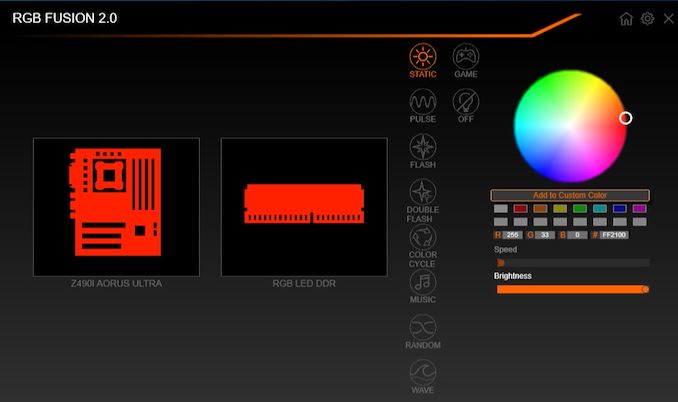Activate the Color Cycle effect

[x=423, y=246]
